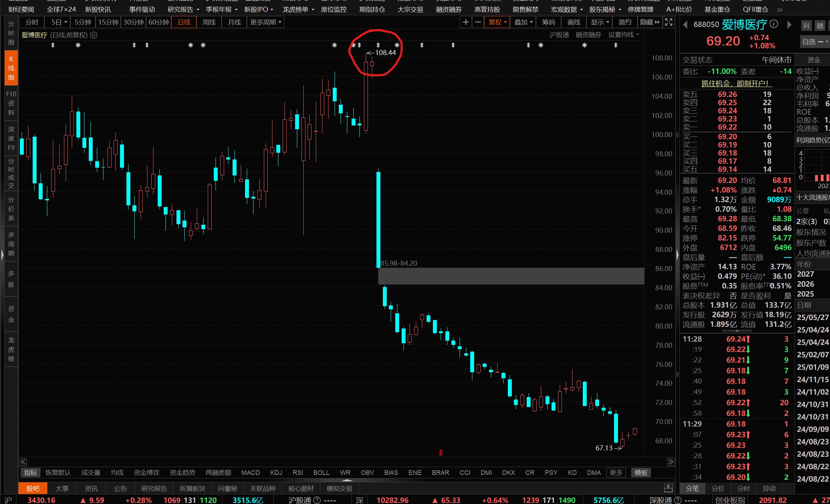Toggle the 模板 template button

pos(641,473)
